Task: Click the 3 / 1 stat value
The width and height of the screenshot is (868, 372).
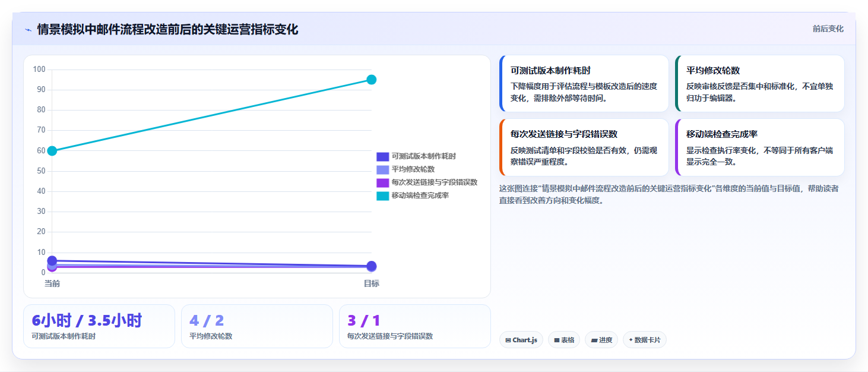Action: (364, 321)
